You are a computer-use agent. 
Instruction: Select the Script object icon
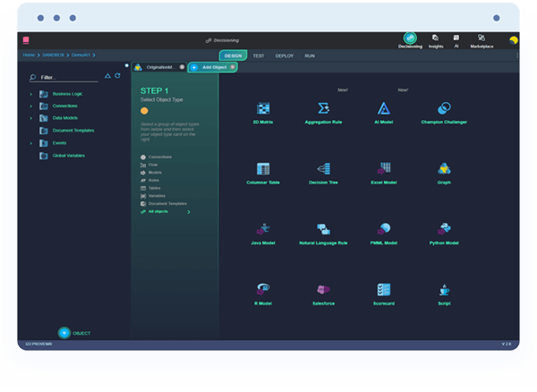click(444, 290)
